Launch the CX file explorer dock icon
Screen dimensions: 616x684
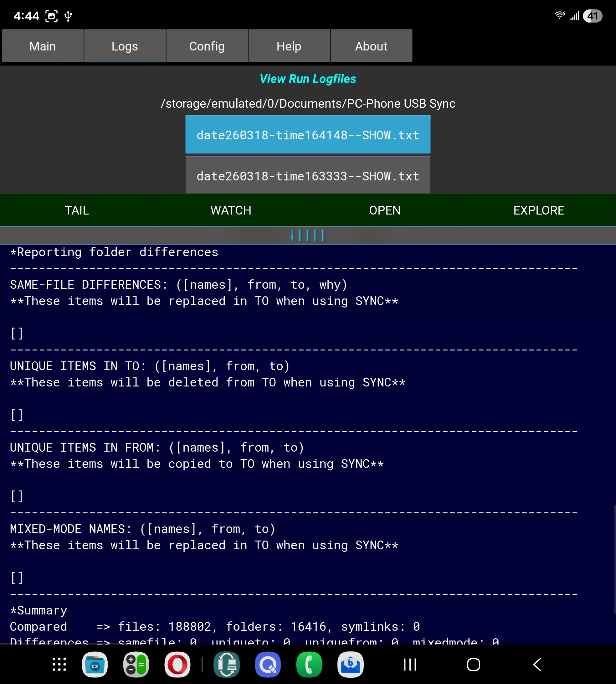coord(95,664)
